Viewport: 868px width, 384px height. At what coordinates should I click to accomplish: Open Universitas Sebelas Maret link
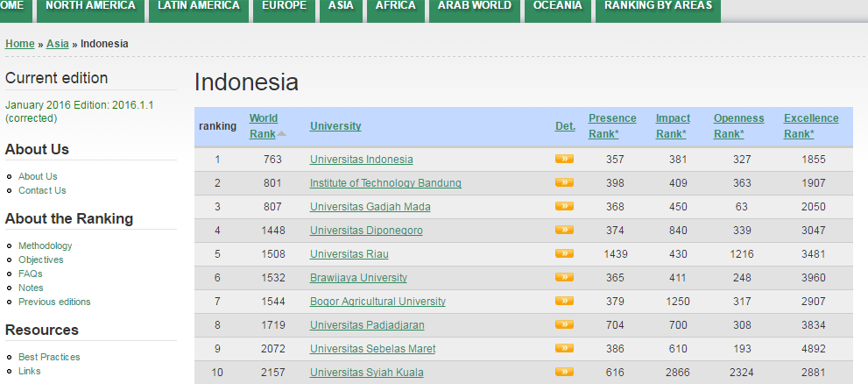tap(372, 349)
